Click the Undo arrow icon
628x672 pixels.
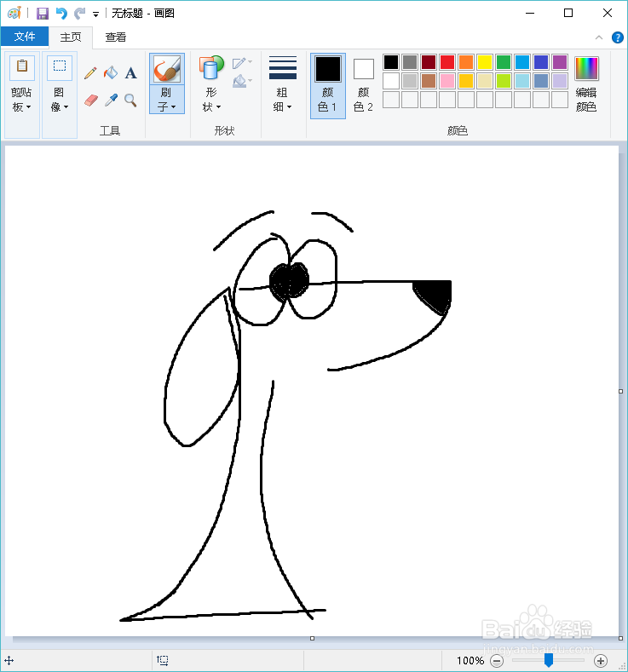(x=61, y=14)
